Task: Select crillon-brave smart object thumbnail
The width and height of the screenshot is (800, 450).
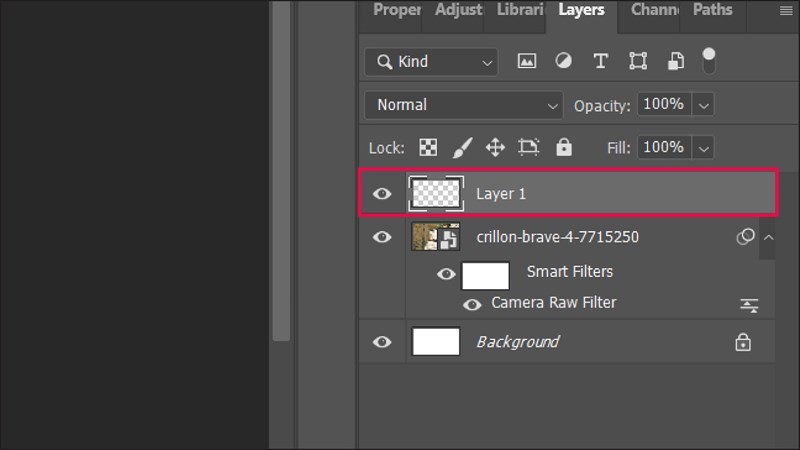Action: pos(436,237)
